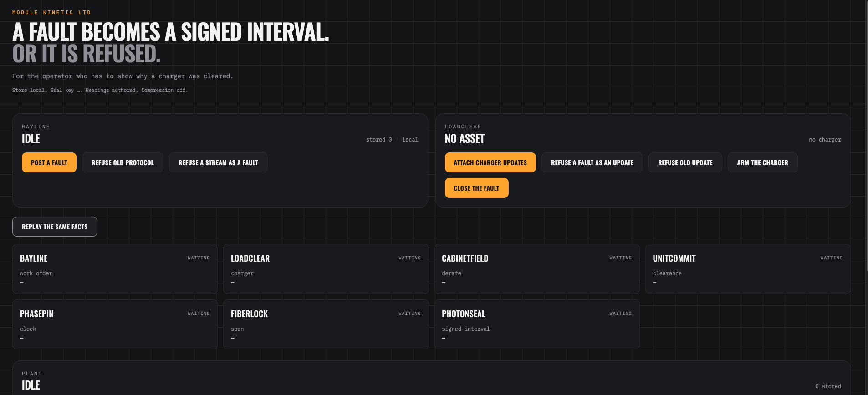
Task: Open the Photonseal card title
Action: pos(464,314)
